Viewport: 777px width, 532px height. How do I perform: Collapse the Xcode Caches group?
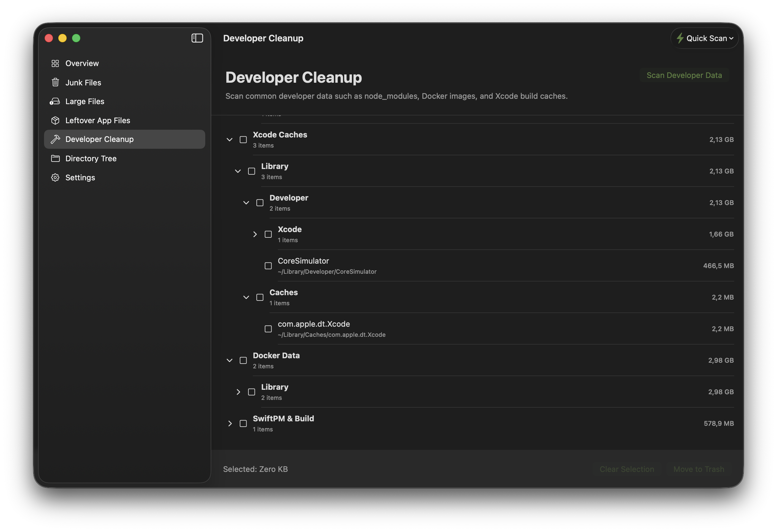pos(229,140)
